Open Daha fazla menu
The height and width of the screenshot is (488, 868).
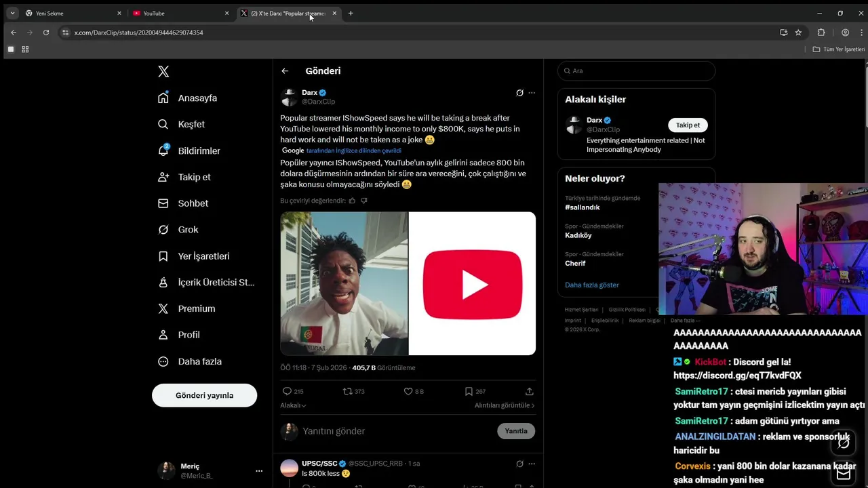(x=190, y=361)
